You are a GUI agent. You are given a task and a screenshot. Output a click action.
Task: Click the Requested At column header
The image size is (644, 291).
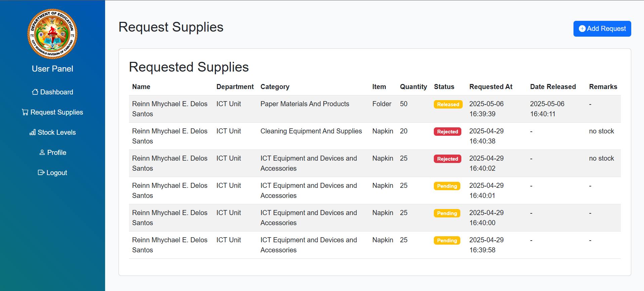(491, 87)
